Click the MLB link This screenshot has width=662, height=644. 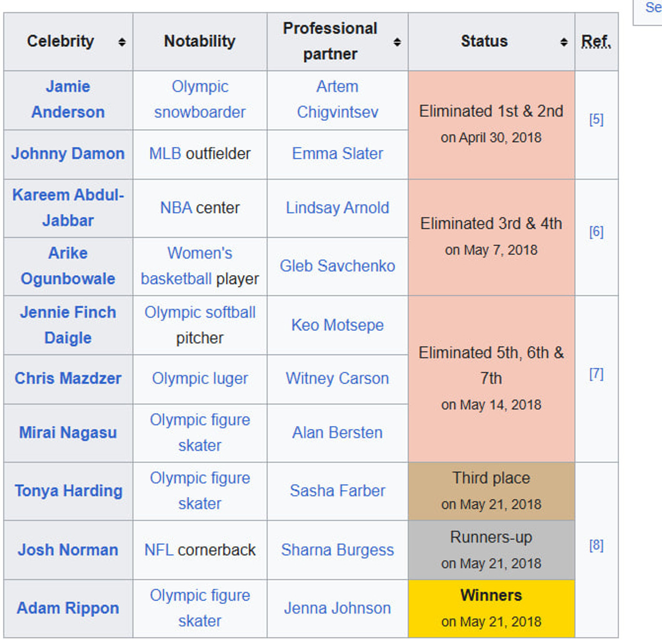165,153
